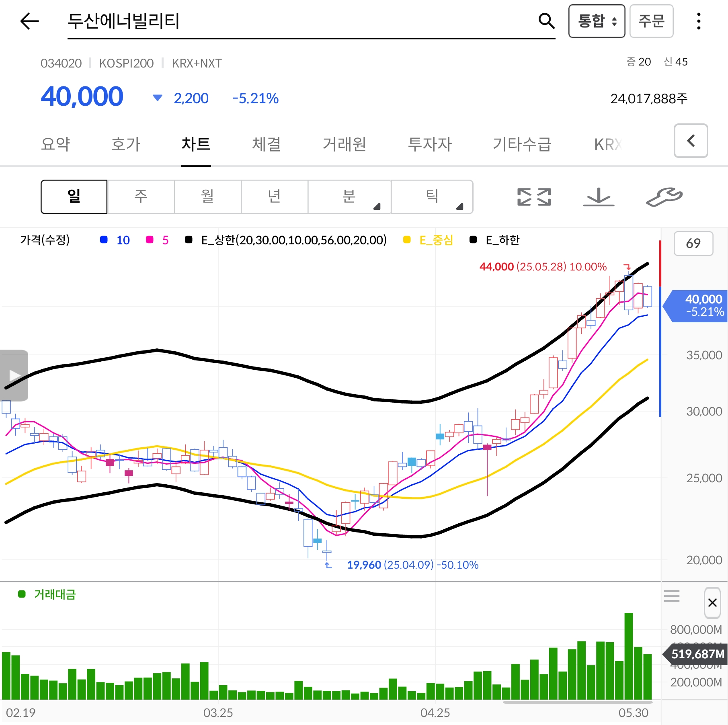Tap the 519,687M volume value tag
Image resolution: width=728 pixels, height=725 pixels.
coord(695,654)
